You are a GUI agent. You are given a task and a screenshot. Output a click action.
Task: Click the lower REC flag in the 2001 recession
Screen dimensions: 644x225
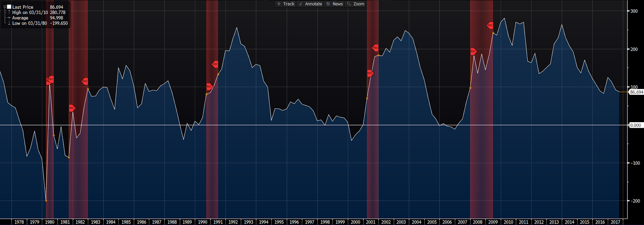point(370,73)
